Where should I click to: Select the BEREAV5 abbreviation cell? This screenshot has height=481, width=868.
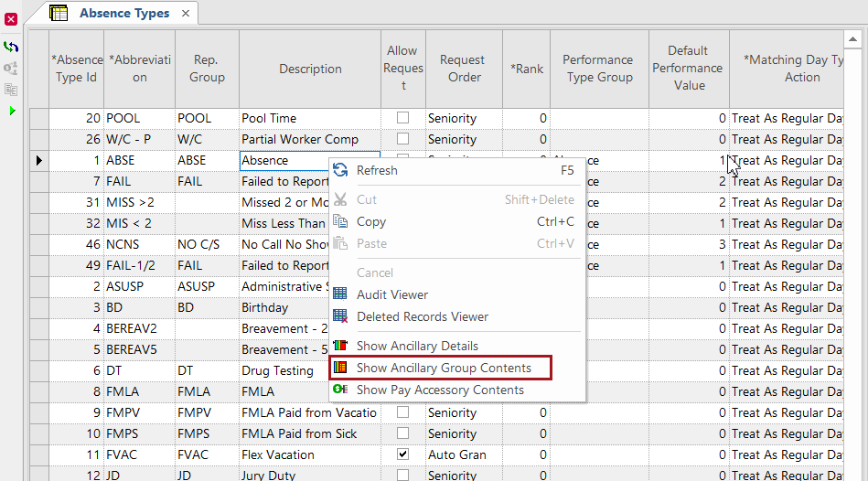coord(140,350)
